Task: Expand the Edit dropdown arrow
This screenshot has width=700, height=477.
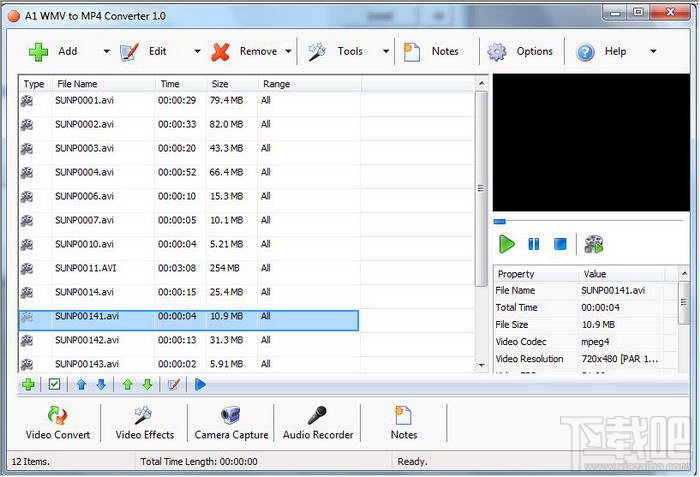Action: pyautogui.click(x=197, y=51)
